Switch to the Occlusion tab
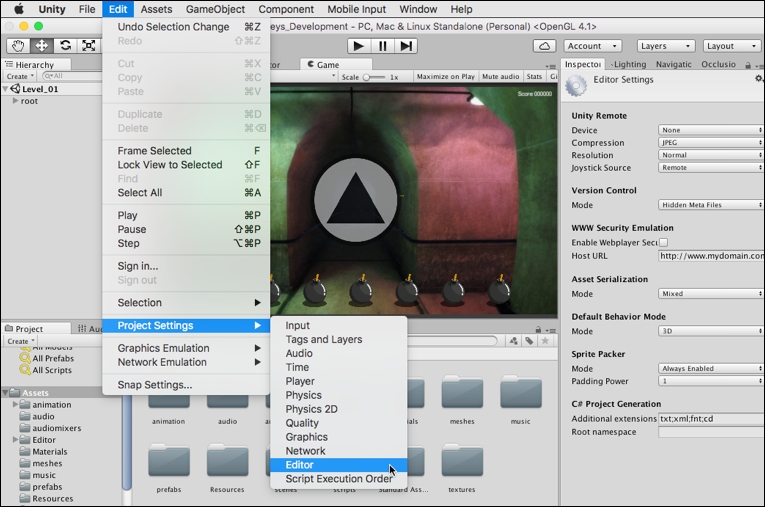The height and width of the screenshot is (507, 765). [x=718, y=64]
